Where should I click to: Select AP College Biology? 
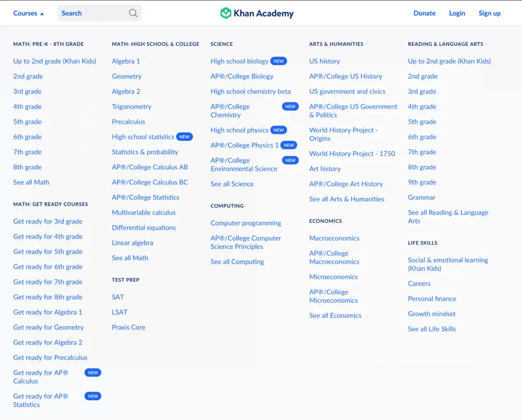click(242, 76)
